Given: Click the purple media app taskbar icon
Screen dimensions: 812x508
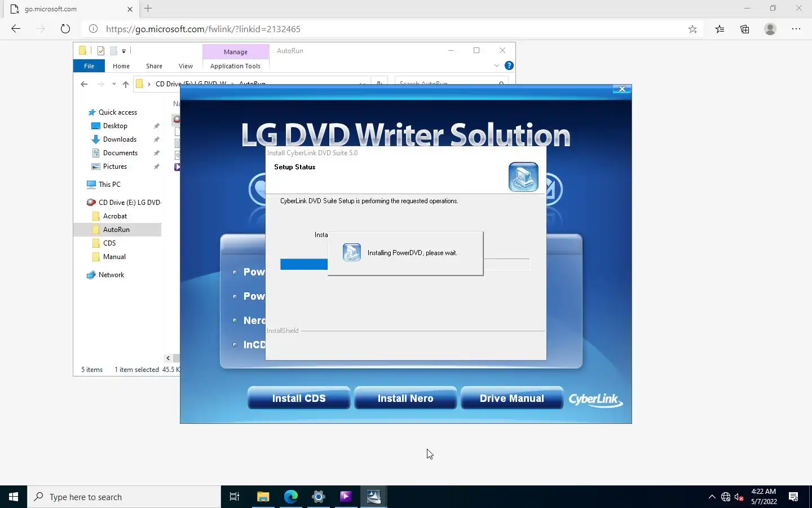Looking at the screenshot, I should 346,497.
